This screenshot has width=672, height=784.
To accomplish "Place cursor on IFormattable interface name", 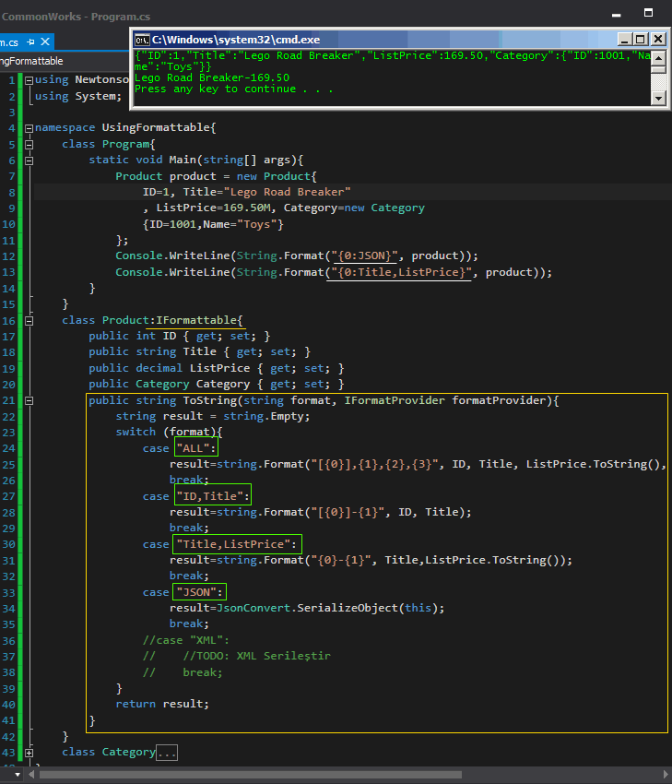I will pos(195,321).
